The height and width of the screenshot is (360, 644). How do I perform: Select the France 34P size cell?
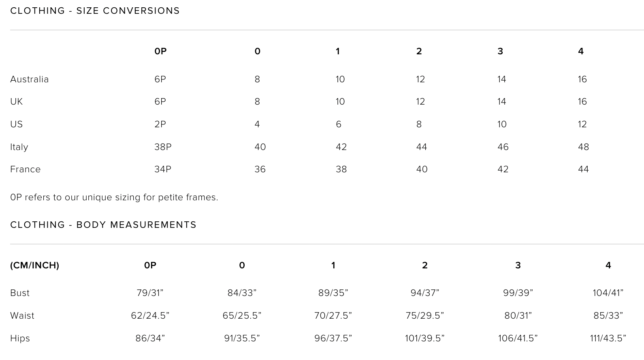coord(163,169)
